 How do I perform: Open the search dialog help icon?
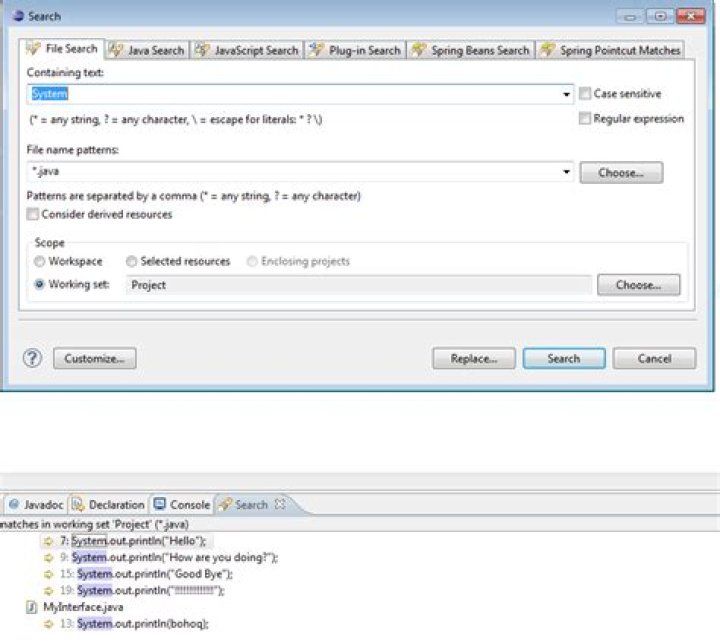[33, 358]
